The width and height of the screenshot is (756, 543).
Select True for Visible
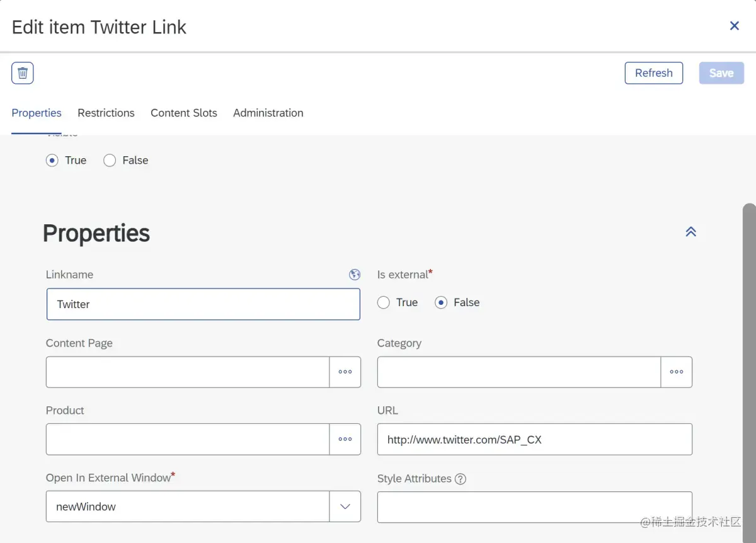[x=52, y=161]
